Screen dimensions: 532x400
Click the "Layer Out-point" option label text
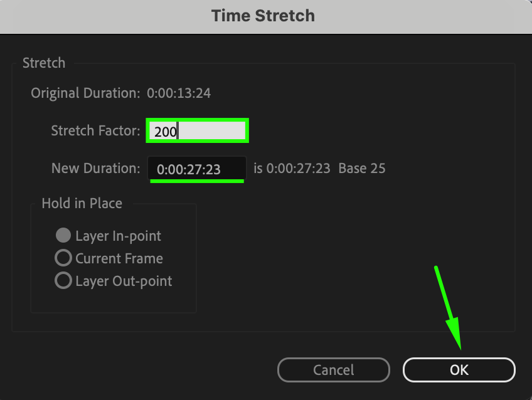click(x=124, y=282)
